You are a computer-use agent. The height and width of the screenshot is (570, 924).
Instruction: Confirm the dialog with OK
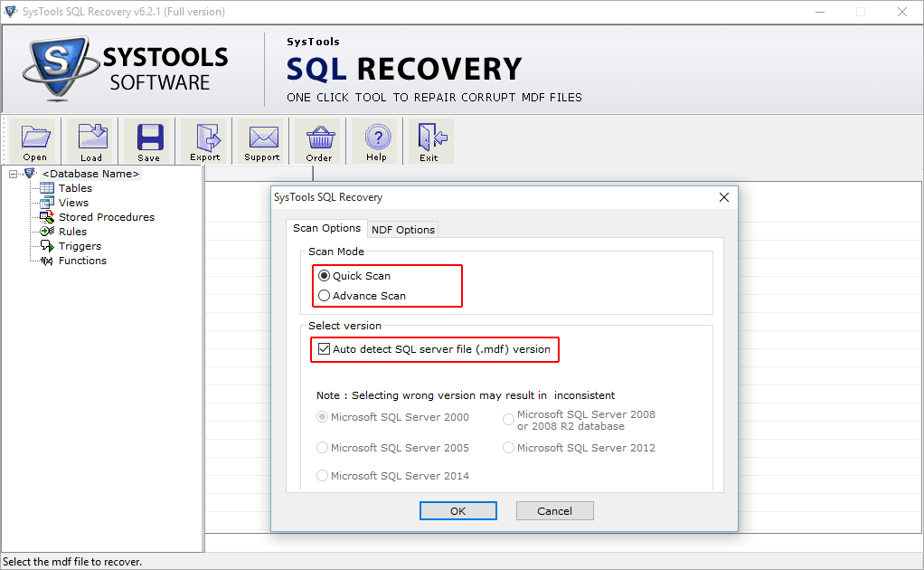tap(457, 511)
